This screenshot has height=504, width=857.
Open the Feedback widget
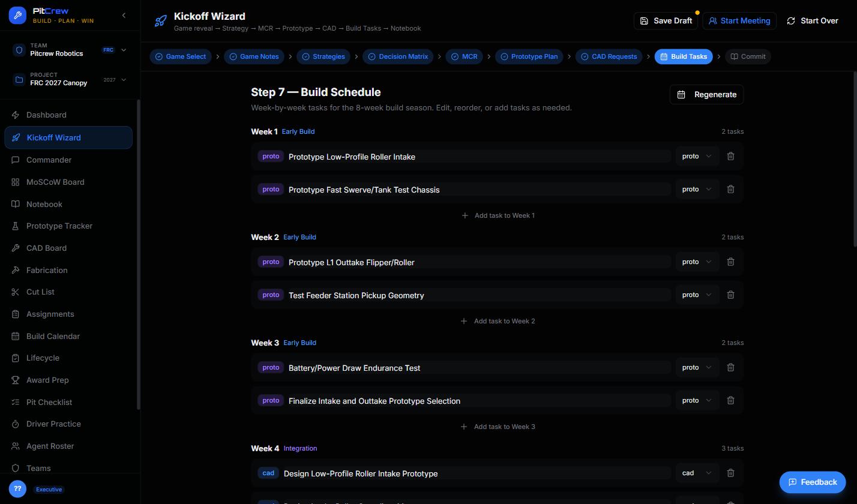click(x=813, y=482)
